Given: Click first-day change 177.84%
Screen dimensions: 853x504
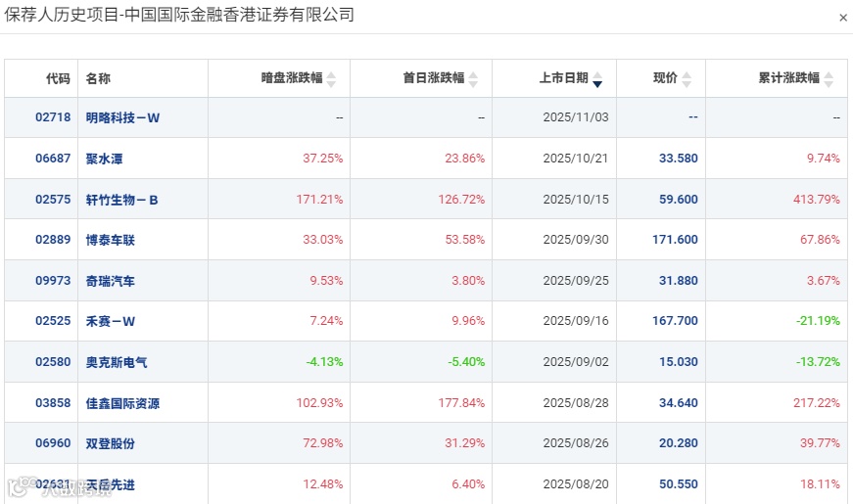Looking at the screenshot, I should pos(461,403).
